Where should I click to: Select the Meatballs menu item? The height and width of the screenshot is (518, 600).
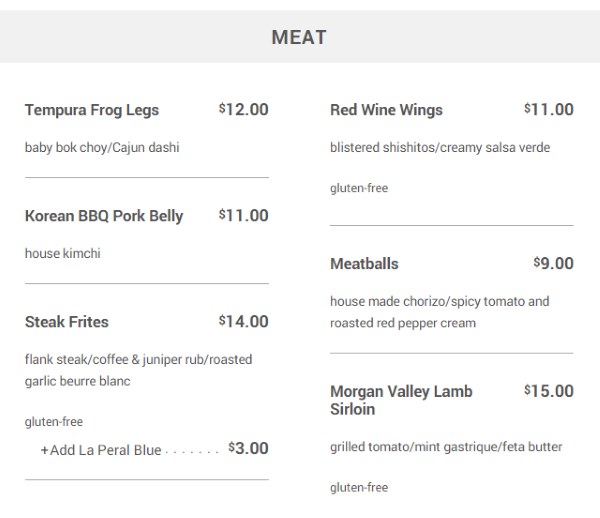(364, 264)
